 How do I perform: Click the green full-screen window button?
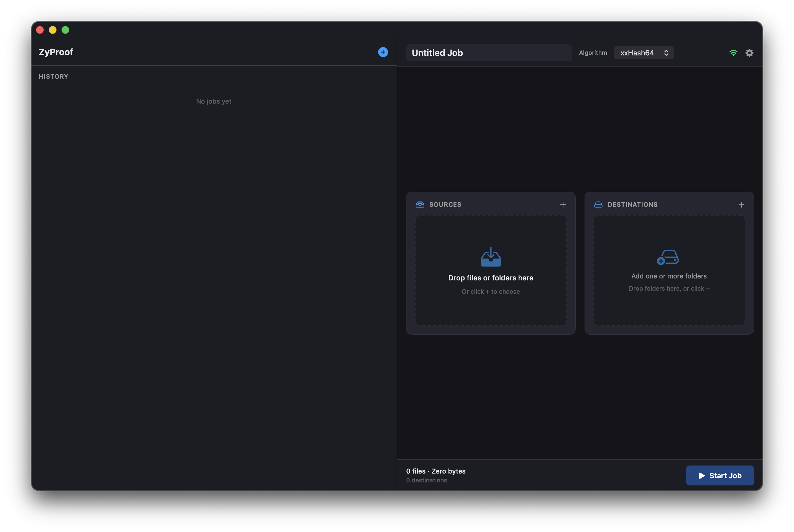tap(65, 30)
